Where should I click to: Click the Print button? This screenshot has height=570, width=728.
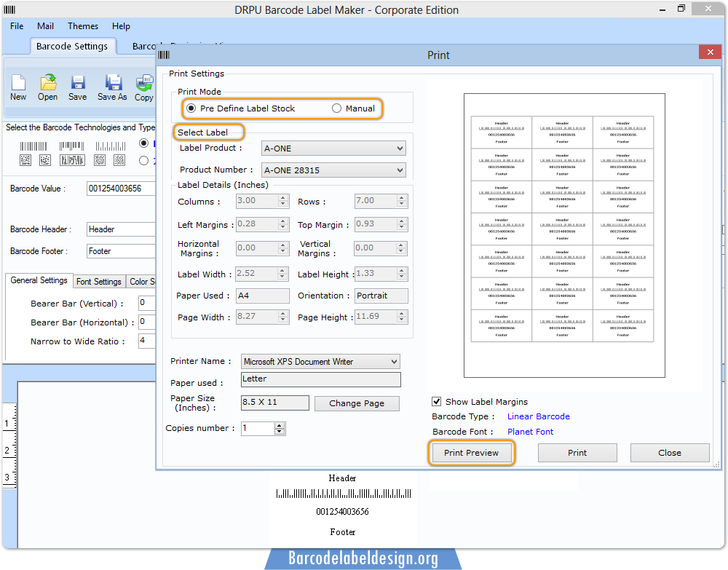point(577,453)
